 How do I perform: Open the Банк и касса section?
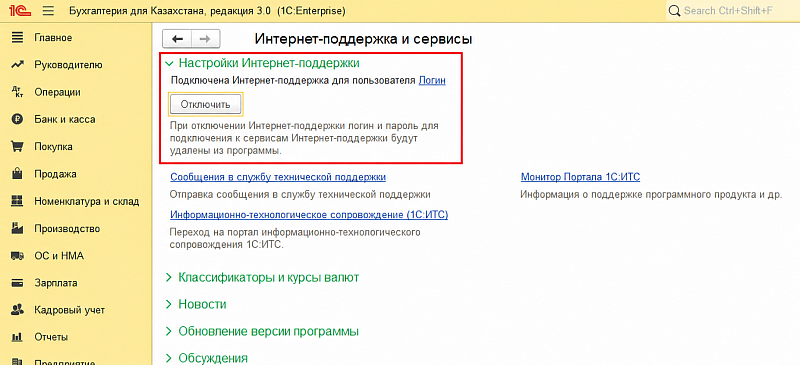coord(65,119)
